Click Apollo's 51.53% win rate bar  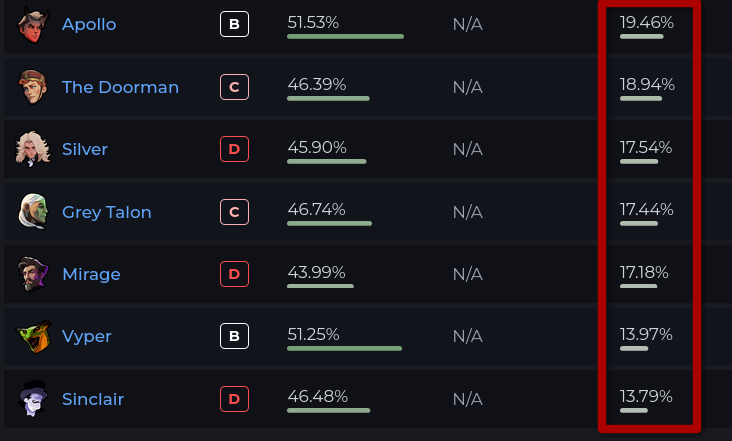345,36
